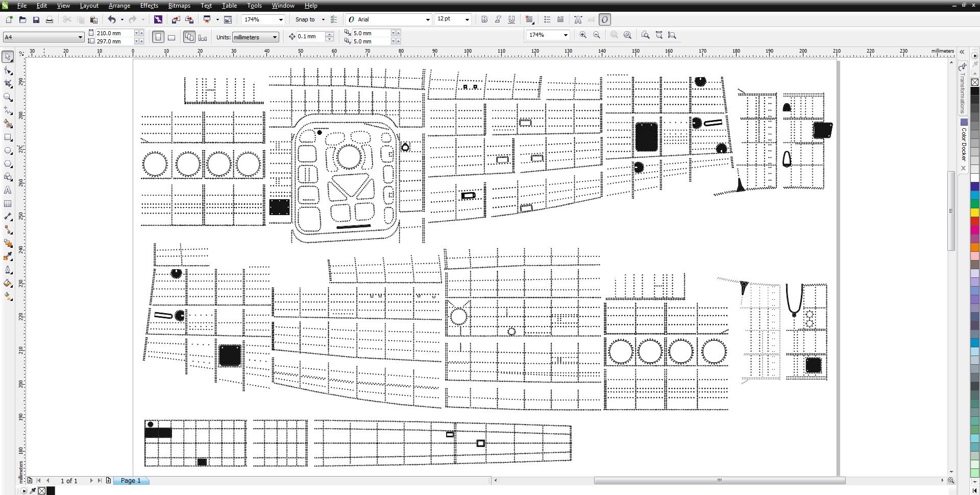Pick the Ellipse tool
The height and width of the screenshot is (495, 980).
(x=8, y=151)
